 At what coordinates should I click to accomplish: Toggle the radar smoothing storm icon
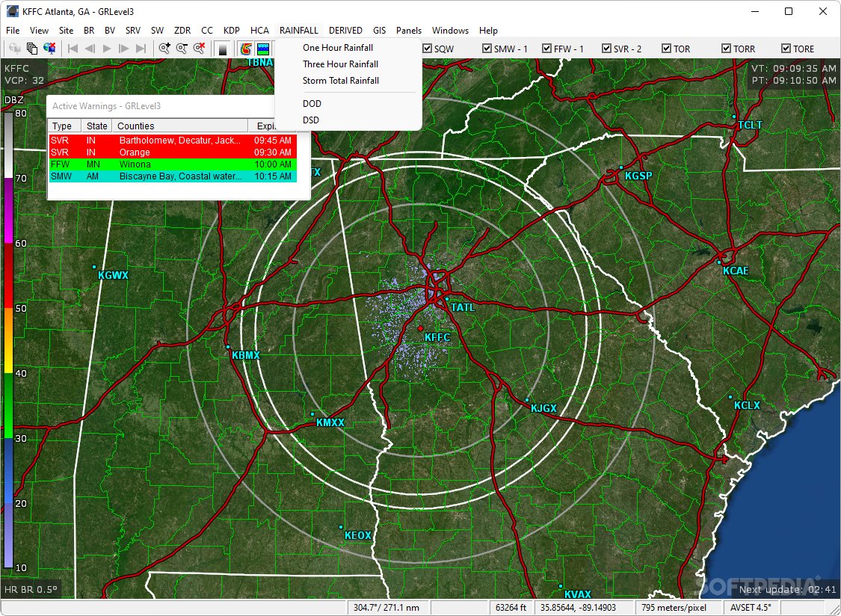coord(246,49)
